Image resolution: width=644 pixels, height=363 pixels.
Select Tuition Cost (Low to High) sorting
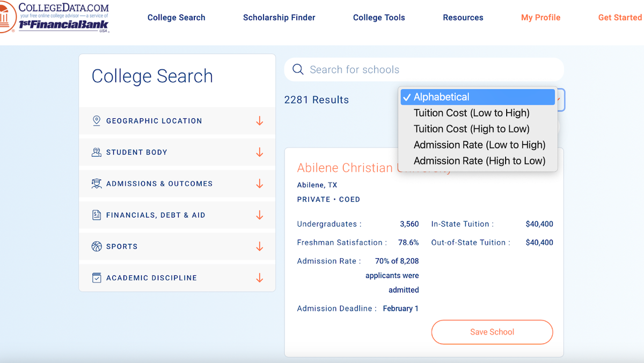coord(471,113)
